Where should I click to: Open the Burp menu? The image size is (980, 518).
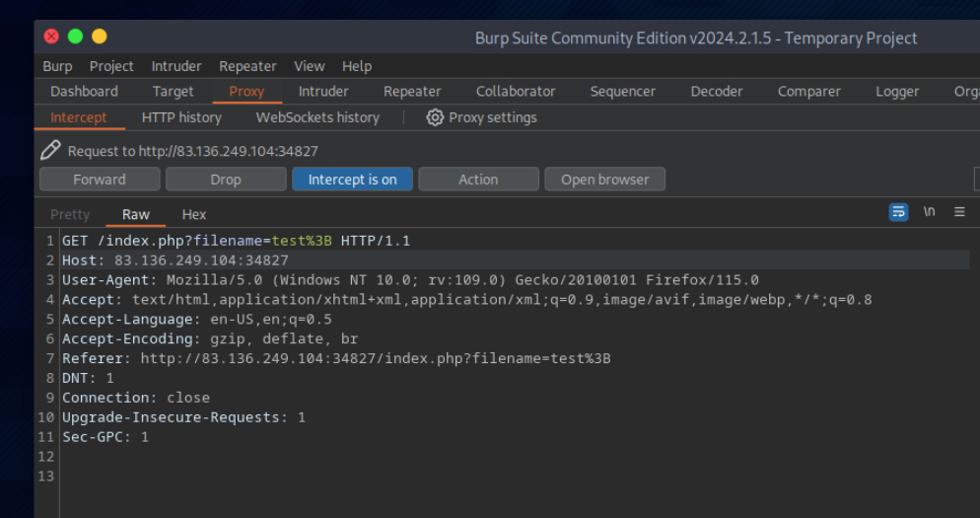(57, 66)
